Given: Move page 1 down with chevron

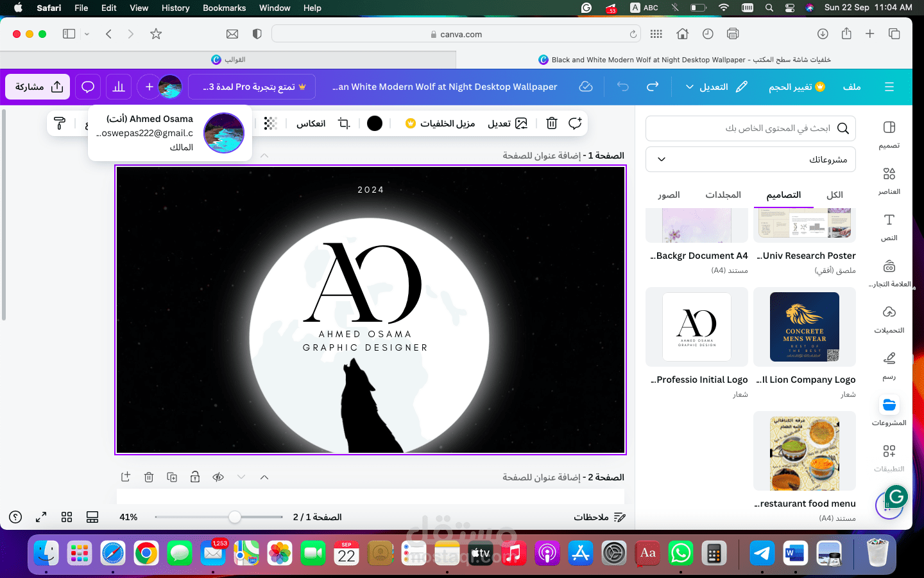Looking at the screenshot, I should point(241,477).
